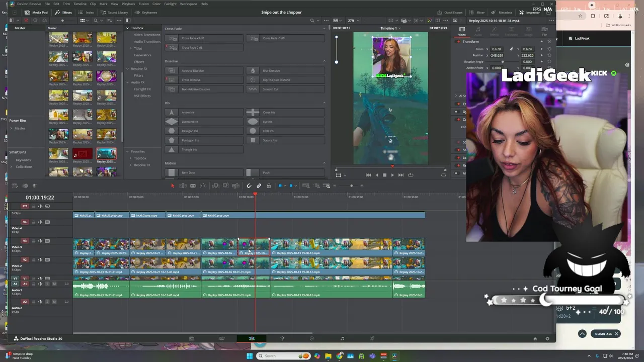Toggle the Effects panel button
644x362 pixels.
[64, 12]
